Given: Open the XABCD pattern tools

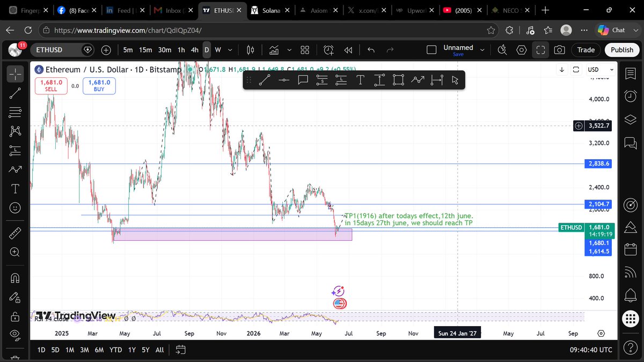Looking at the screenshot, I should coord(15,131).
